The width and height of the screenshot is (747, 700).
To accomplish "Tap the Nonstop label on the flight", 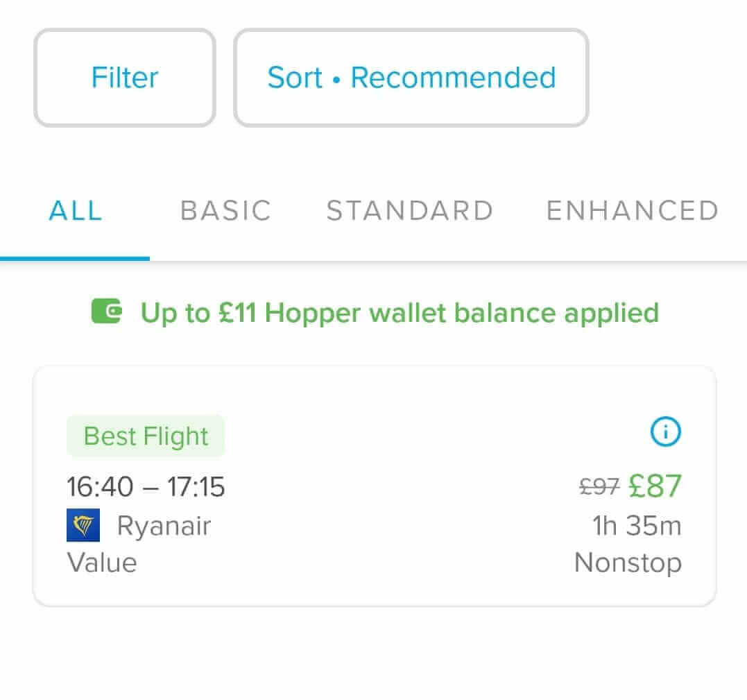I will tap(628, 563).
